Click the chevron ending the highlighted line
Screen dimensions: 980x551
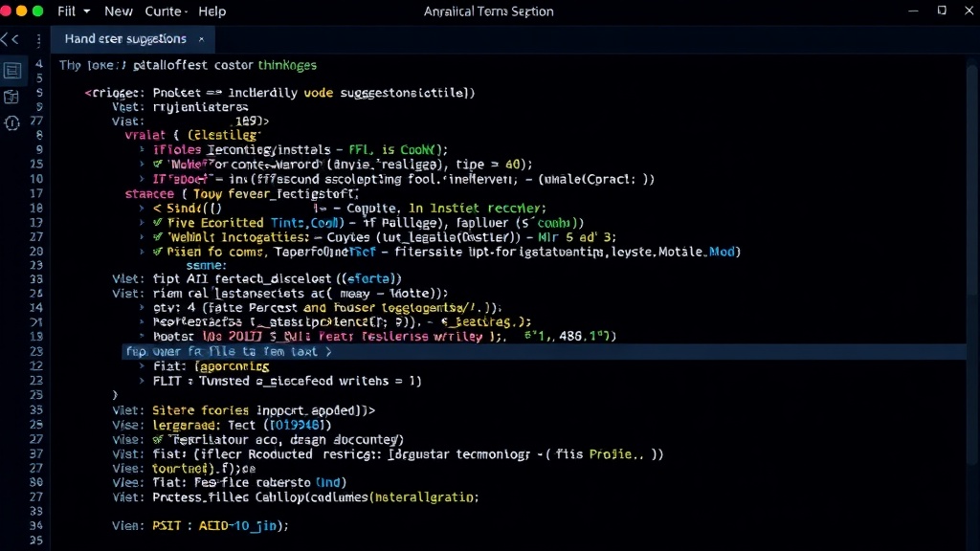point(329,352)
